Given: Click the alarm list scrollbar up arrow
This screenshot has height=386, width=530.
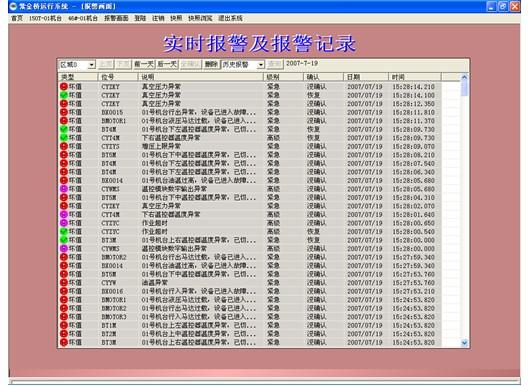Looking at the screenshot, I should click(x=464, y=77).
